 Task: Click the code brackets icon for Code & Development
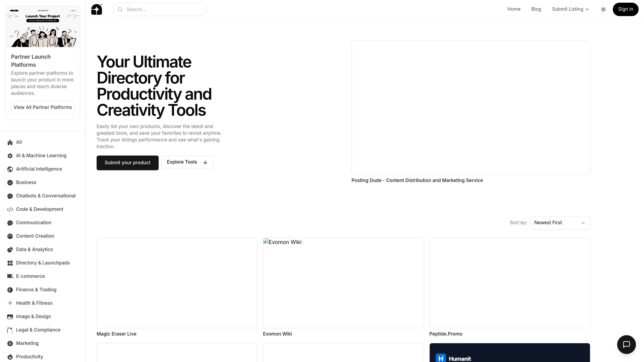10,209
